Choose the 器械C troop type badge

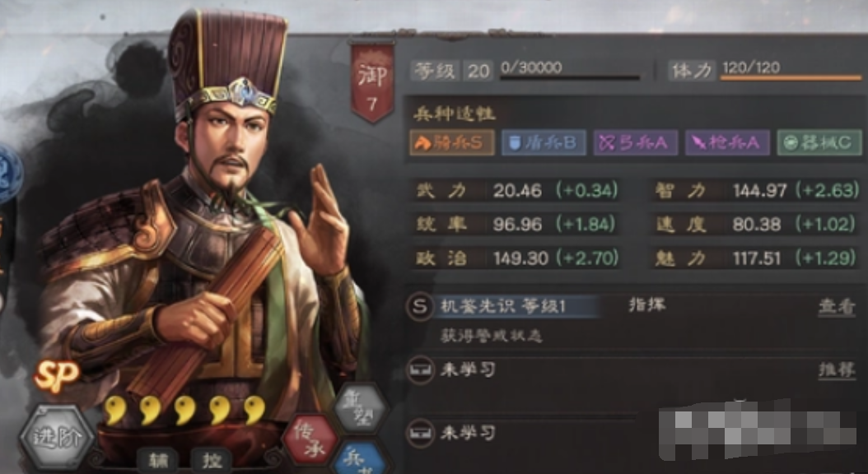tap(819, 142)
